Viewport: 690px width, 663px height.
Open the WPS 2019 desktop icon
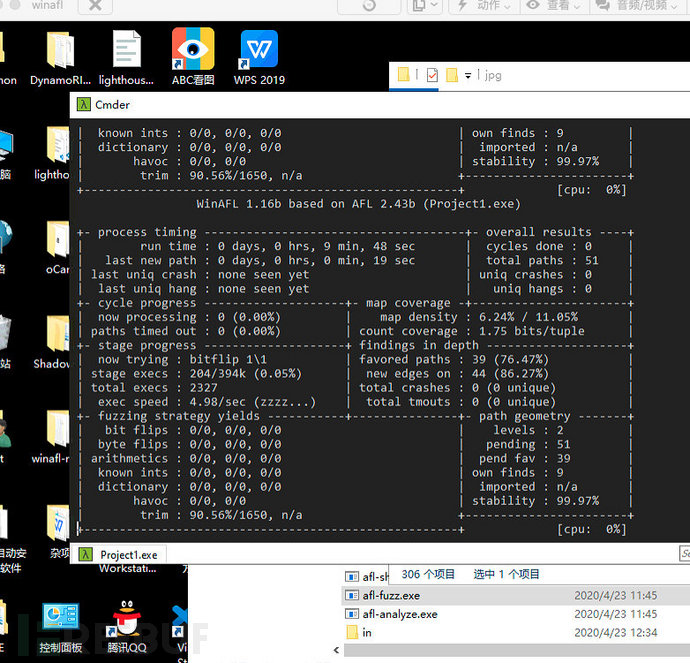[x=259, y=50]
